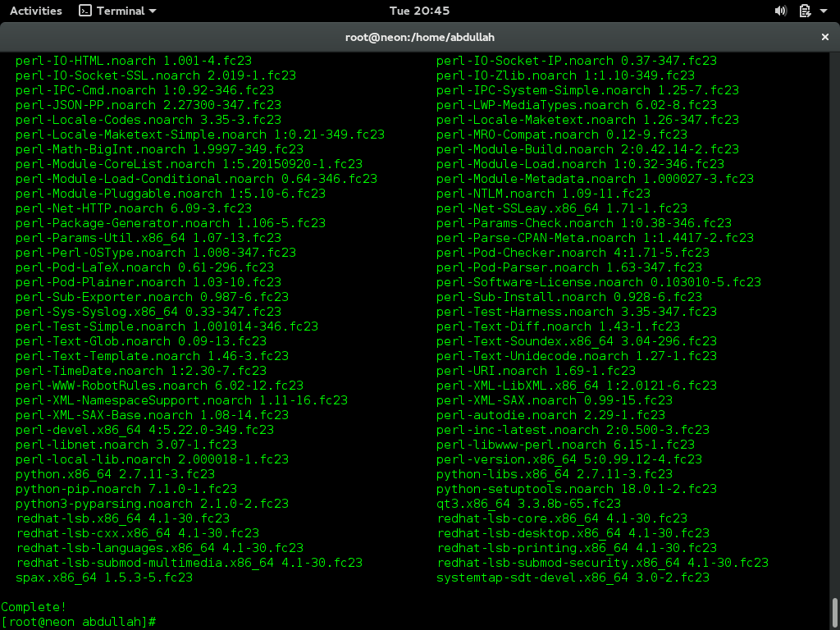
Task: Select perl-IO-Socket-SSL.noarch package line
Action: 155,75
